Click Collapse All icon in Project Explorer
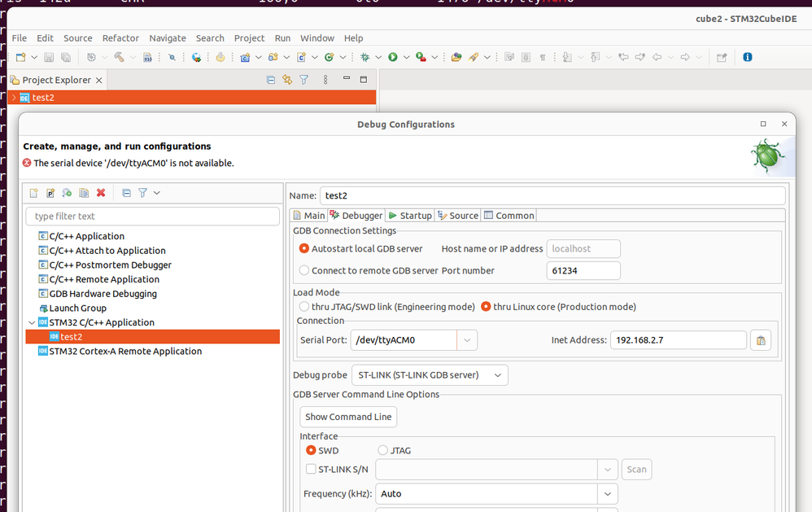Viewport: 812px width, 512px height. coord(270,80)
